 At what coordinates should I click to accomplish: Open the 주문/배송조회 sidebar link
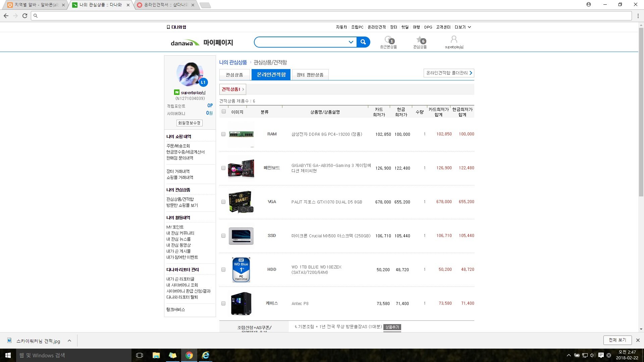tap(178, 146)
